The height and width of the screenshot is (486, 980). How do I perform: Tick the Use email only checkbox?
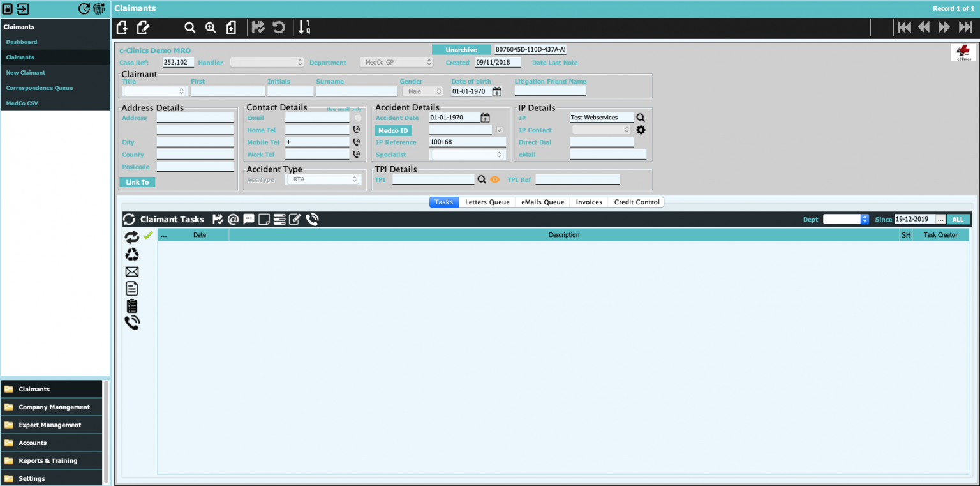click(x=359, y=118)
